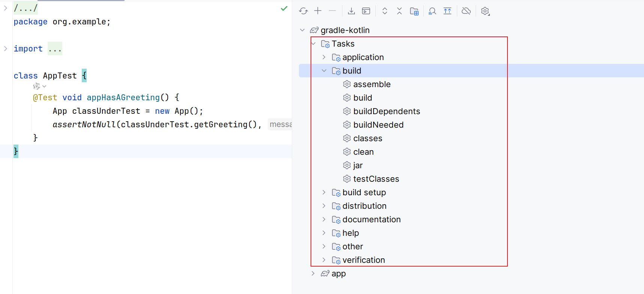Image resolution: width=644 pixels, height=294 pixels.
Task: Open the Execute Gradle Task icon
Action: (x=366, y=11)
